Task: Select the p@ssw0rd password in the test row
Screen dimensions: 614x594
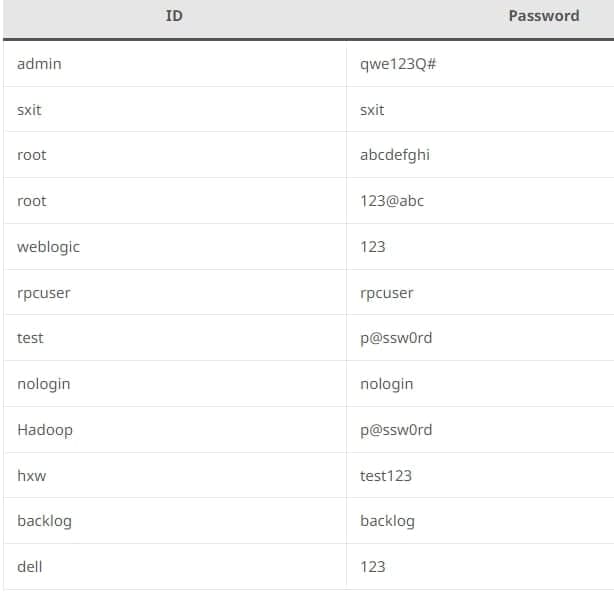Action: click(x=396, y=338)
